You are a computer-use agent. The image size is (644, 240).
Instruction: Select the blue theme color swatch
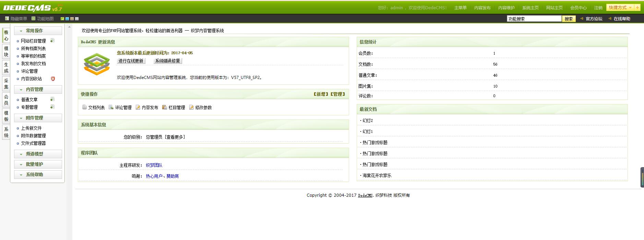(67, 19)
